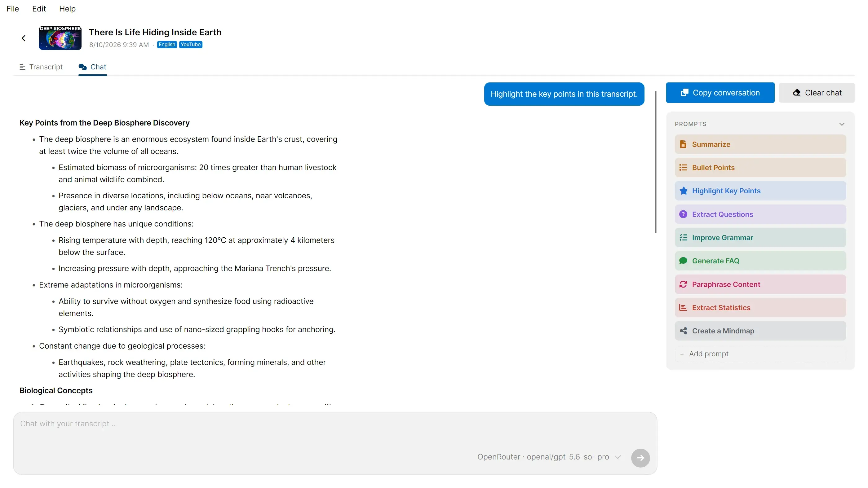Viewport: 868px width, 488px height.
Task: Click the heading Key Points from the Deep Biosphere Discovery
Action: [104, 123]
